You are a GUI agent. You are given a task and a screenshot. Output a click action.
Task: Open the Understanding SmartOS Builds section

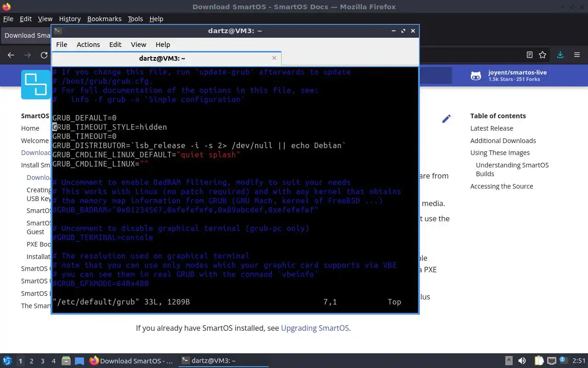coord(512,169)
